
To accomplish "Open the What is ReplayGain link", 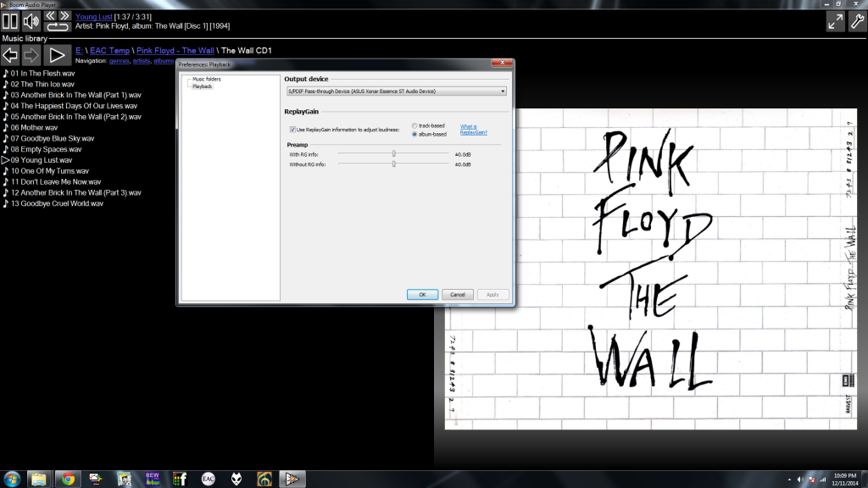I will [x=473, y=130].
